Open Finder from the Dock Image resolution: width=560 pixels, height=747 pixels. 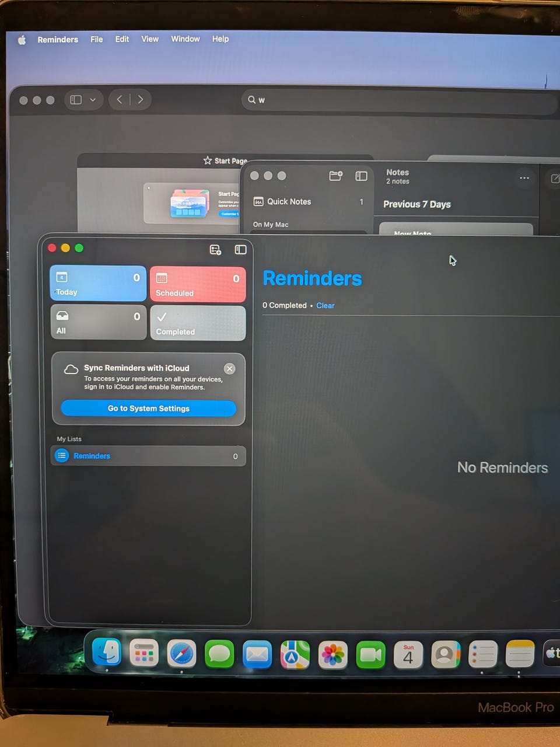107,652
